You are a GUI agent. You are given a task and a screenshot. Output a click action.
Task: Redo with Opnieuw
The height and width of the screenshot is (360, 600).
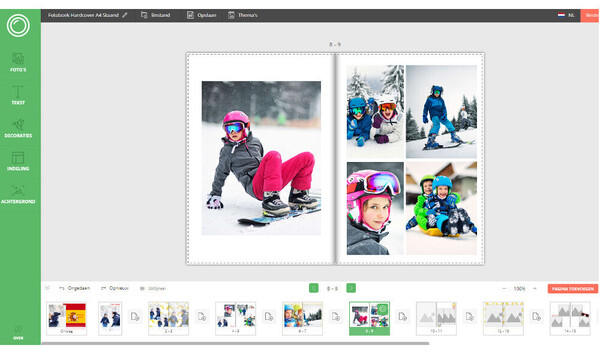[x=115, y=288]
